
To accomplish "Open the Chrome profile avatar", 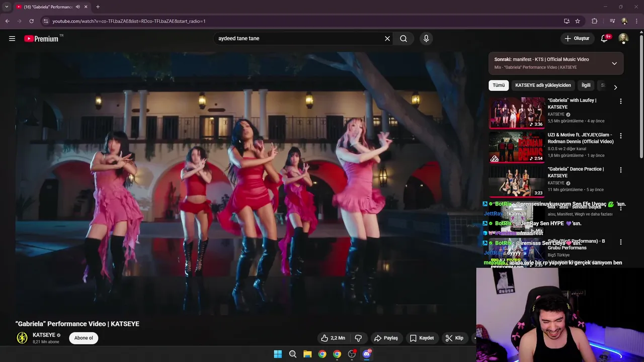I will point(624,21).
